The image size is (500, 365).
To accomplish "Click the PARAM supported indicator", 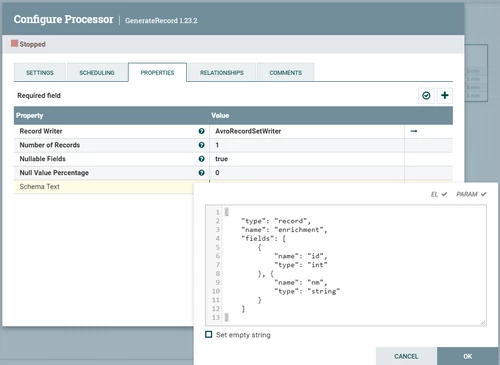I will tap(471, 194).
